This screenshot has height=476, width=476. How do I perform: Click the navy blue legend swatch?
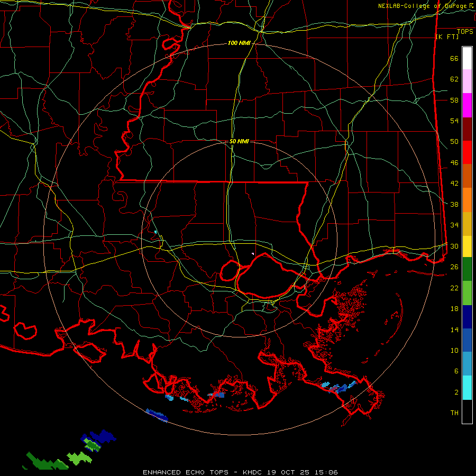click(467, 317)
